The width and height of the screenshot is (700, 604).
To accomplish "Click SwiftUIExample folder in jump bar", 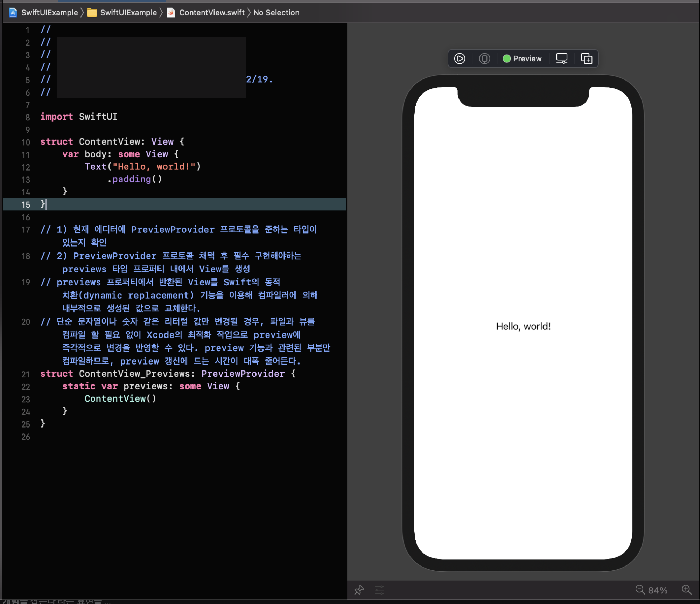I will 128,13.
